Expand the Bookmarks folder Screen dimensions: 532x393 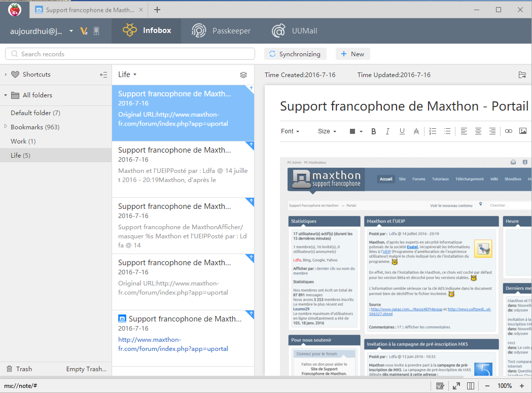coord(6,126)
